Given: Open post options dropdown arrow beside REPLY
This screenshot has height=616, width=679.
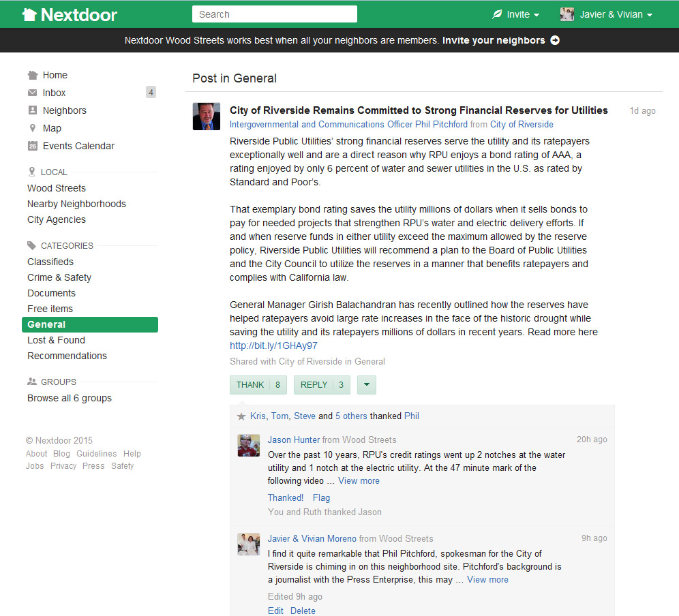Looking at the screenshot, I should (366, 385).
